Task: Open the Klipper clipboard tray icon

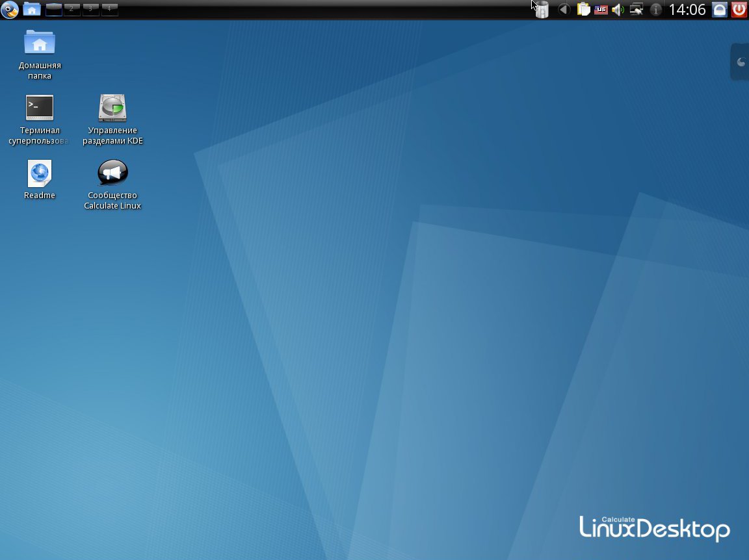Action: point(583,10)
